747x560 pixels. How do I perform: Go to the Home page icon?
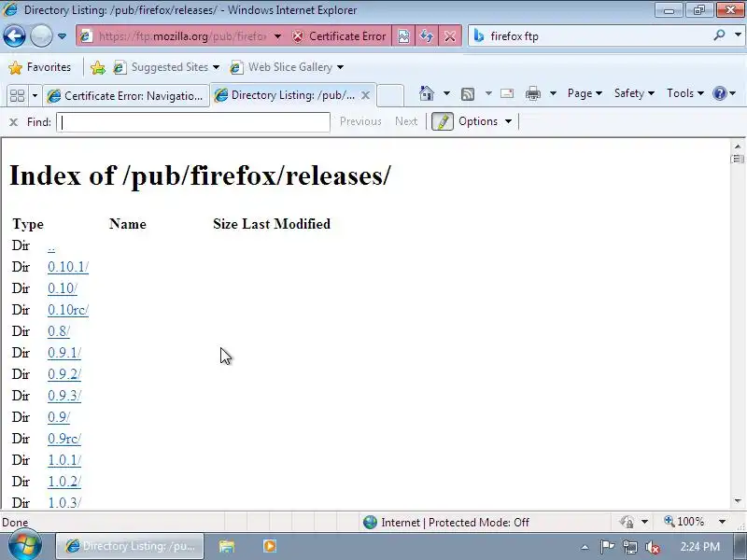tap(427, 93)
